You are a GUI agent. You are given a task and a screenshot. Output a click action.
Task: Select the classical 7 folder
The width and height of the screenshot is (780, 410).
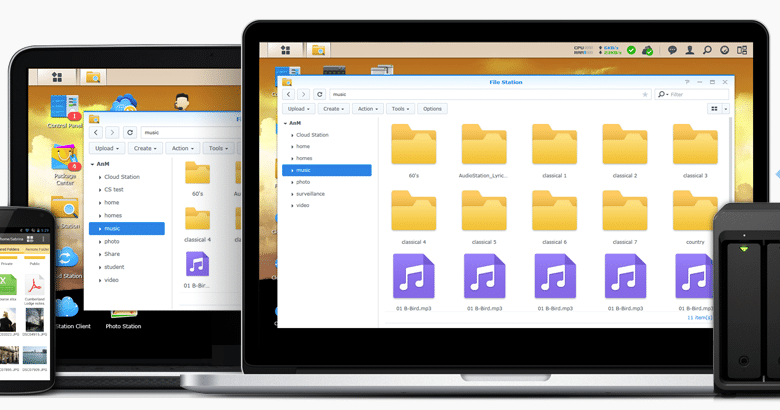pyautogui.click(x=625, y=217)
